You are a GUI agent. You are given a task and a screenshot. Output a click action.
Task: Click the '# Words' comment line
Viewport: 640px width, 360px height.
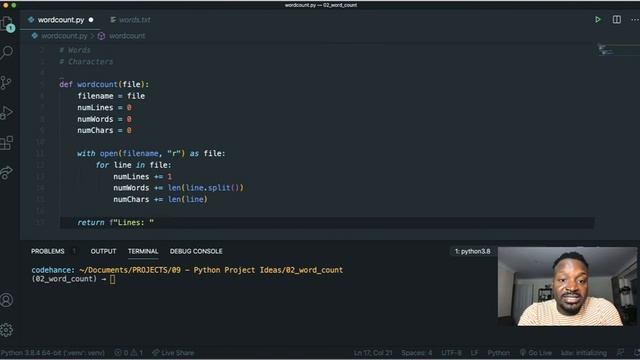(x=75, y=50)
